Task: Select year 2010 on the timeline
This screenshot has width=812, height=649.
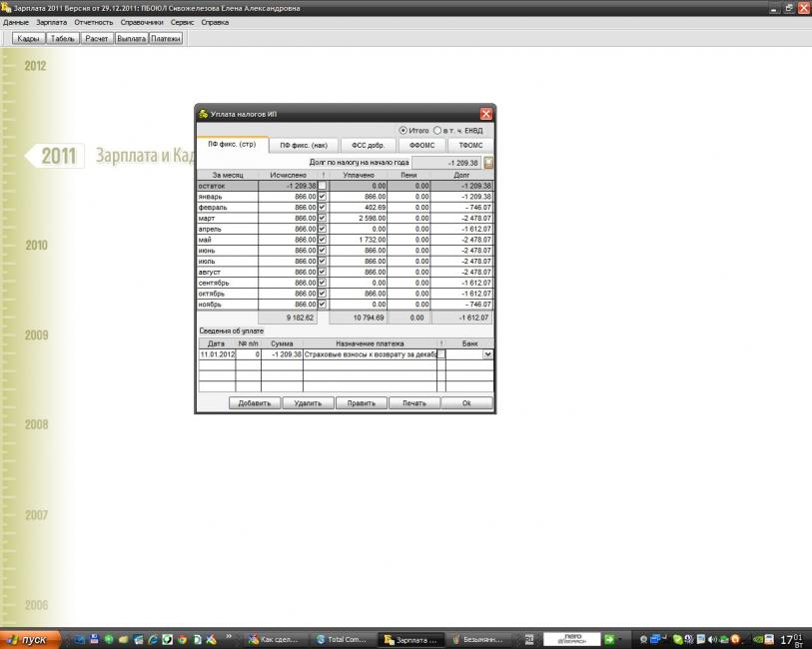Action: 36,245
